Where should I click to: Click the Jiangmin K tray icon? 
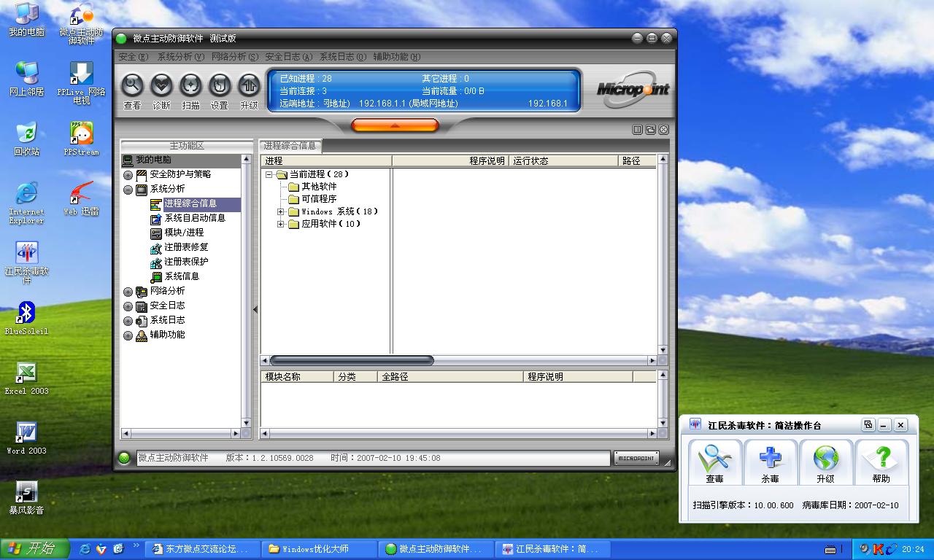(x=879, y=549)
